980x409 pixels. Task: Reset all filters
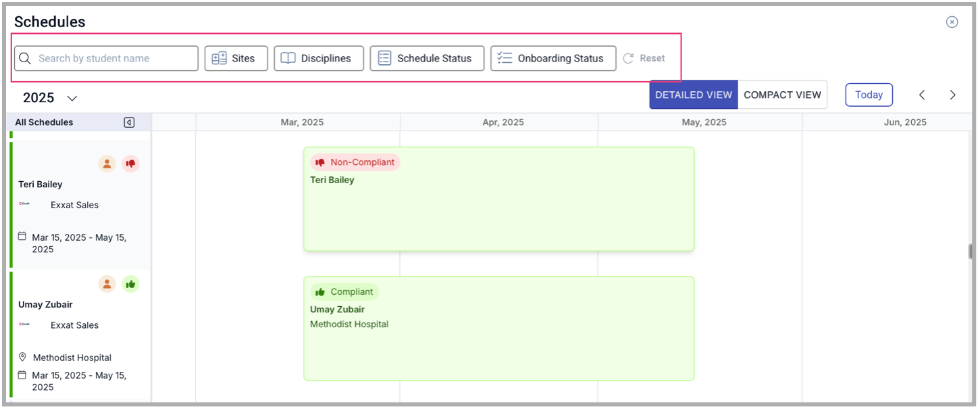pyautogui.click(x=644, y=58)
